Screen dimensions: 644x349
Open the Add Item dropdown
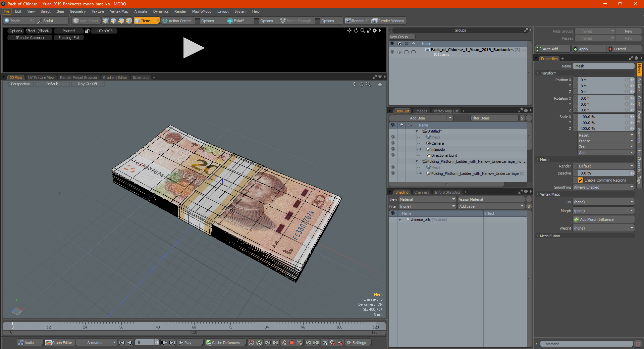pyautogui.click(x=421, y=118)
